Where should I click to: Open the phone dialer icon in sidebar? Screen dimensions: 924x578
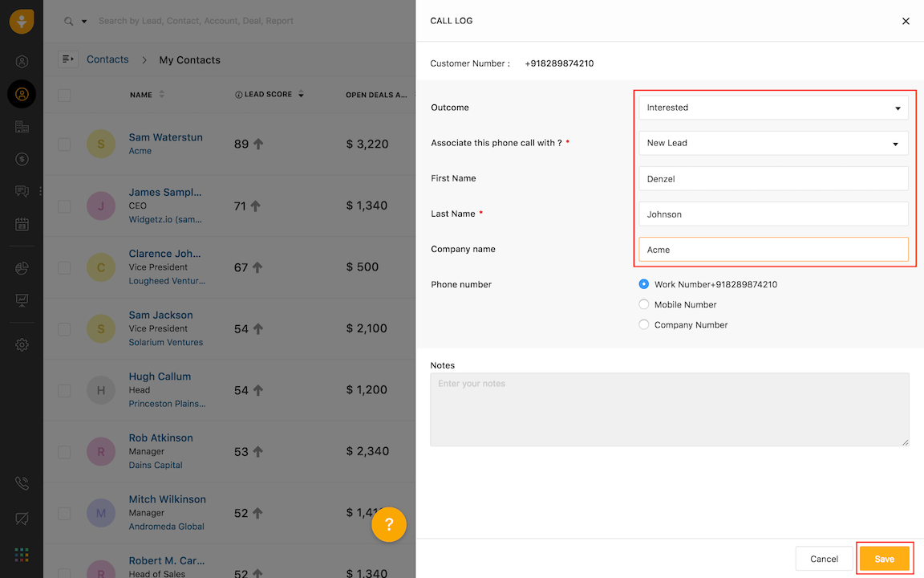tap(22, 483)
